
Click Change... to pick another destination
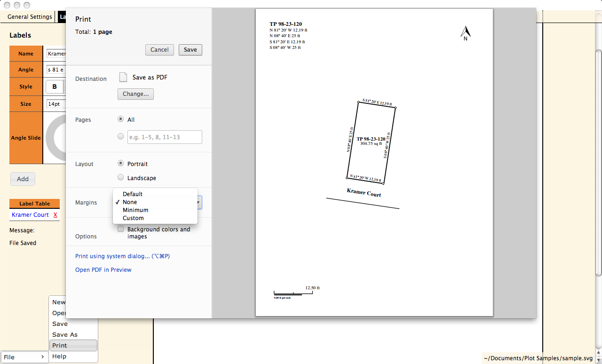135,94
